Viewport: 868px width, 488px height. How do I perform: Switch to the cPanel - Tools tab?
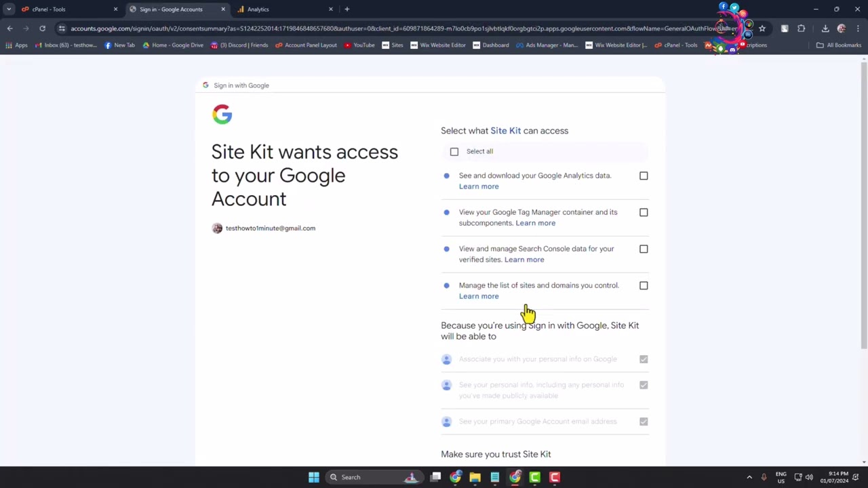(x=69, y=9)
